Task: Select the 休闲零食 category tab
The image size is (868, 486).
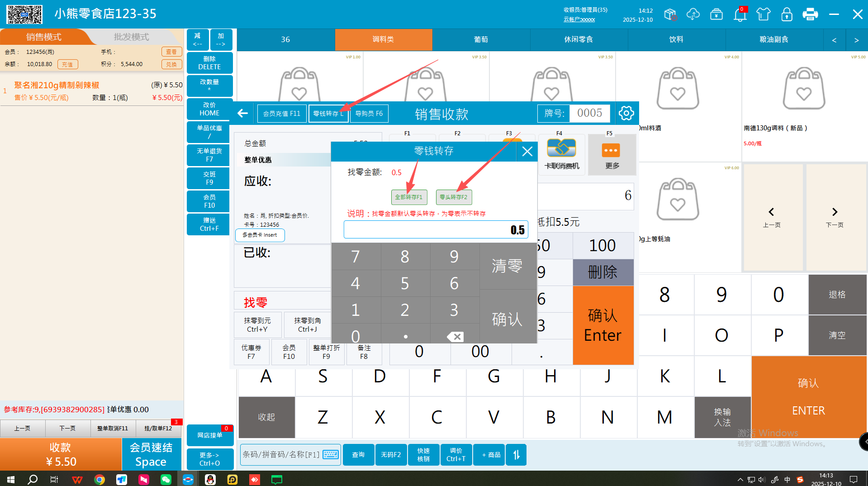Action: click(579, 39)
